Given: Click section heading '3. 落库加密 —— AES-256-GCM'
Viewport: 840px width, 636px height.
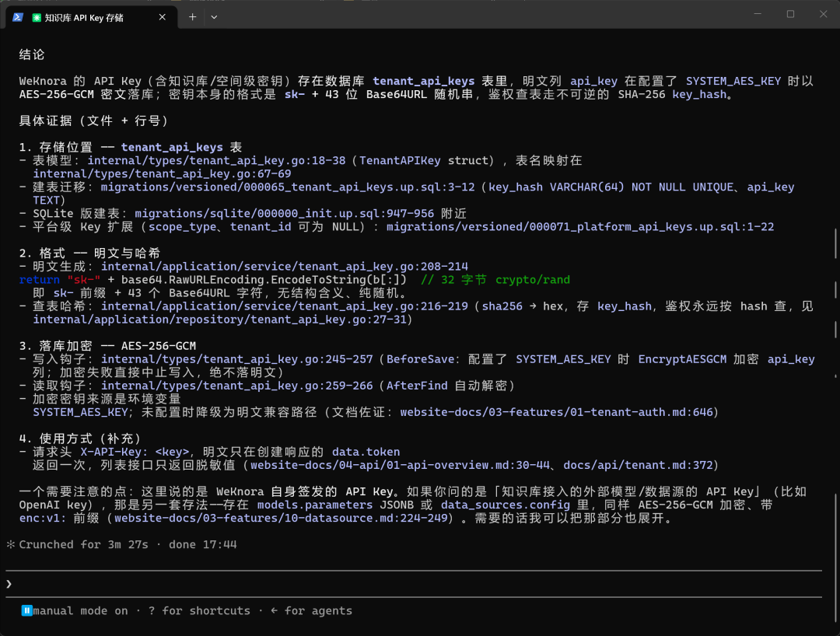Looking at the screenshot, I should [x=107, y=346].
